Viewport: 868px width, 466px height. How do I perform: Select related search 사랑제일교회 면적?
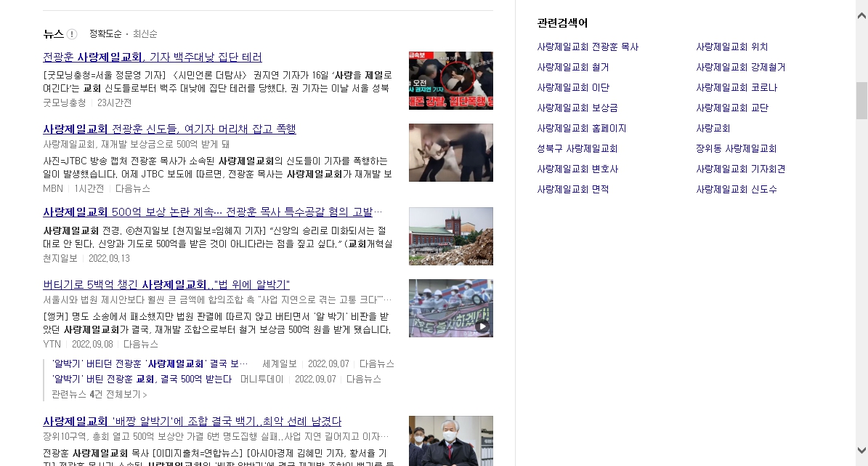click(x=572, y=190)
